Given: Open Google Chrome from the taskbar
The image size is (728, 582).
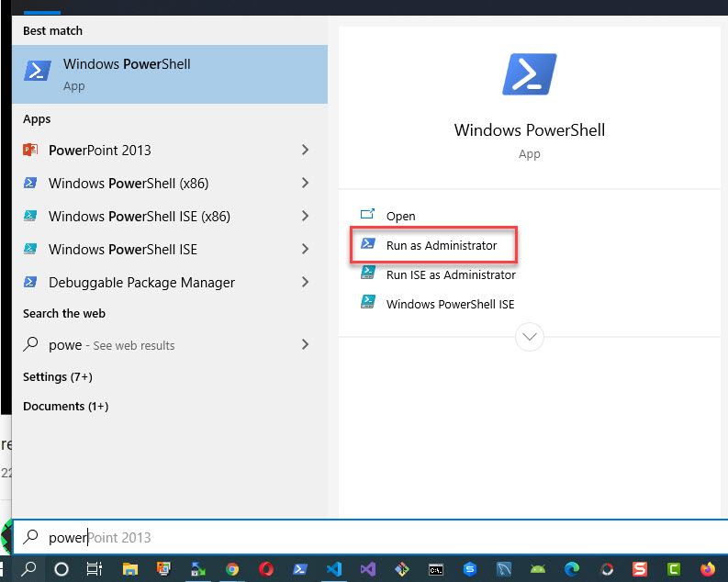Looking at the screenshot, I should (x=232, y=568).
